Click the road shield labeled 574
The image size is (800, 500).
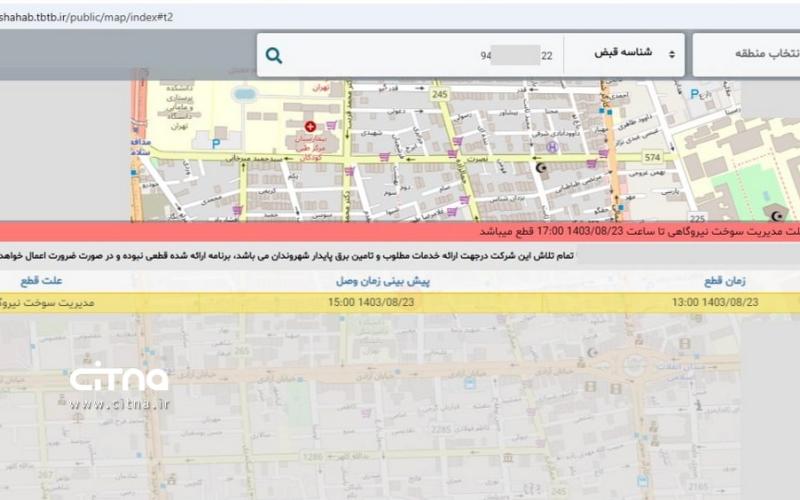[653, 157]
